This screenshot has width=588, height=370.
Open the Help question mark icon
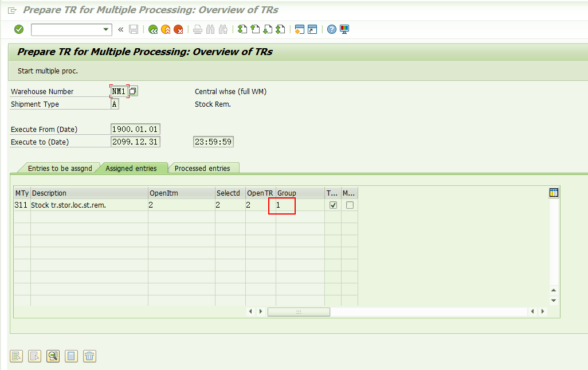tap(331, 29)
